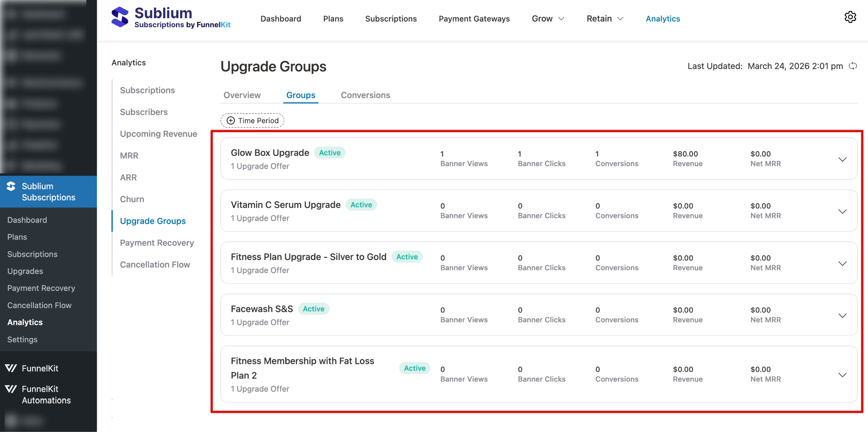Expand the Grow menu dropdown
This screenshot has width=868, height=432.
pyautogui.click(x=548, y=19)
